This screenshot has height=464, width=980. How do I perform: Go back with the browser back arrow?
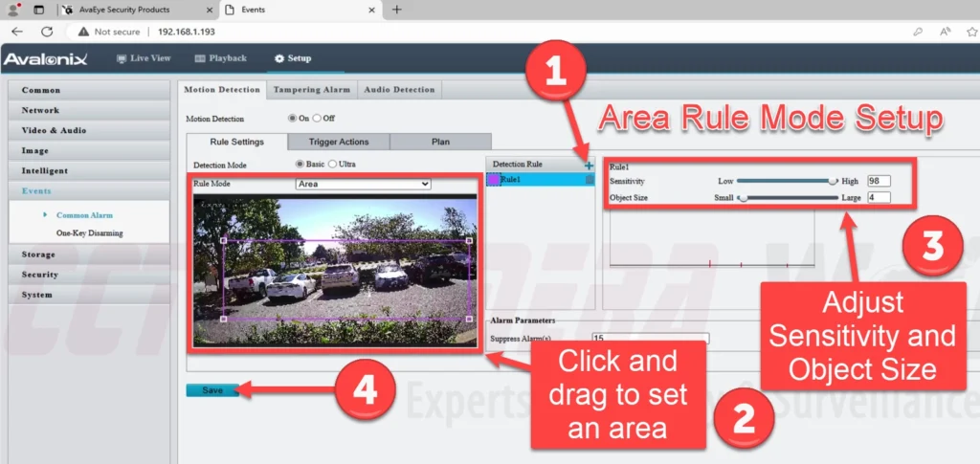point(16,31)
